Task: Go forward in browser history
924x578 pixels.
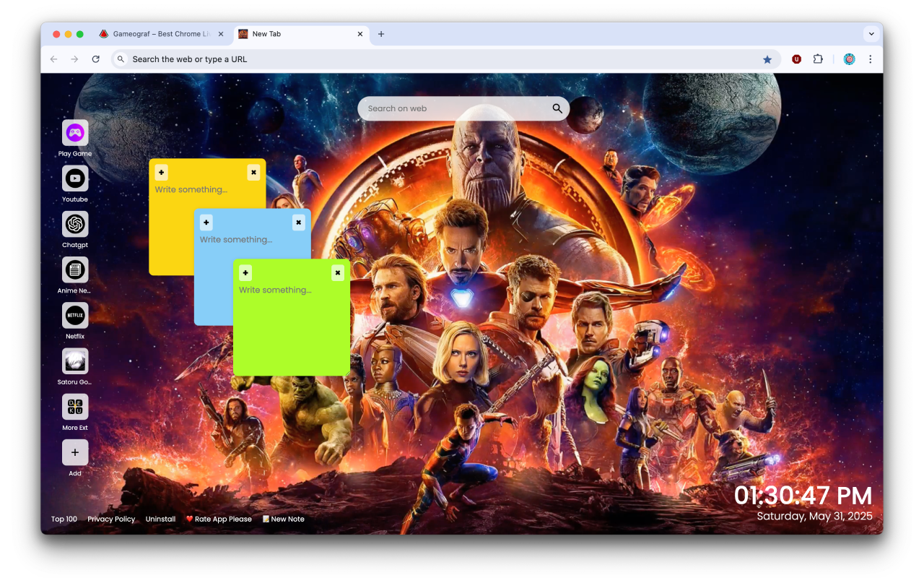Action: coord(74,59)
